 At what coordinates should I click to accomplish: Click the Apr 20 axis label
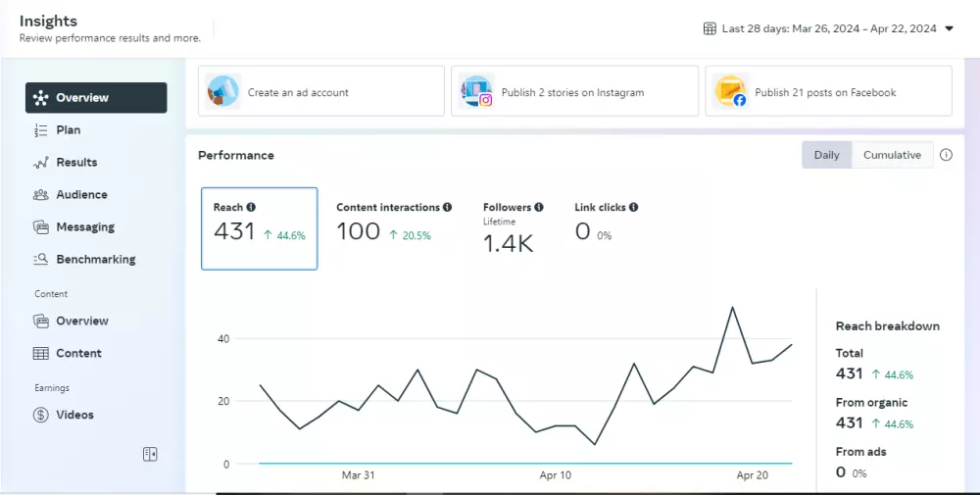752,475
